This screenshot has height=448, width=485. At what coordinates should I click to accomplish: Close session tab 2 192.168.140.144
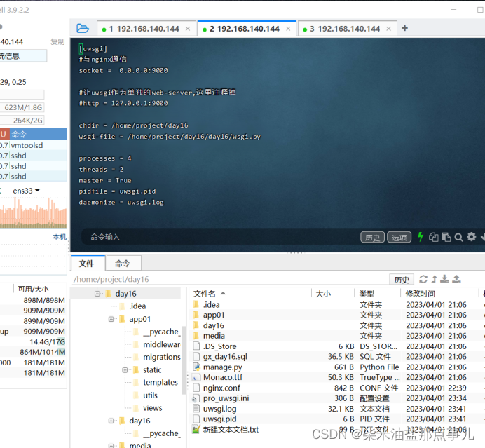[x=288, y=29]
